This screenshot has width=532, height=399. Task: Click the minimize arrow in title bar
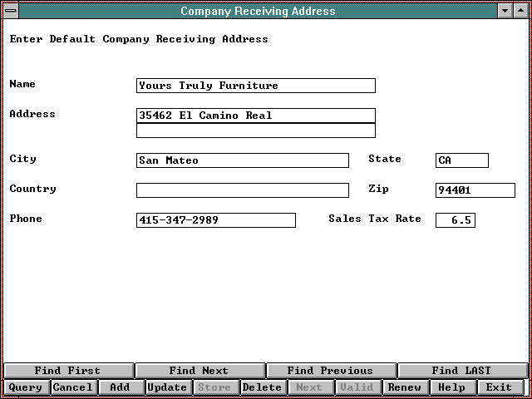point(505,11)
